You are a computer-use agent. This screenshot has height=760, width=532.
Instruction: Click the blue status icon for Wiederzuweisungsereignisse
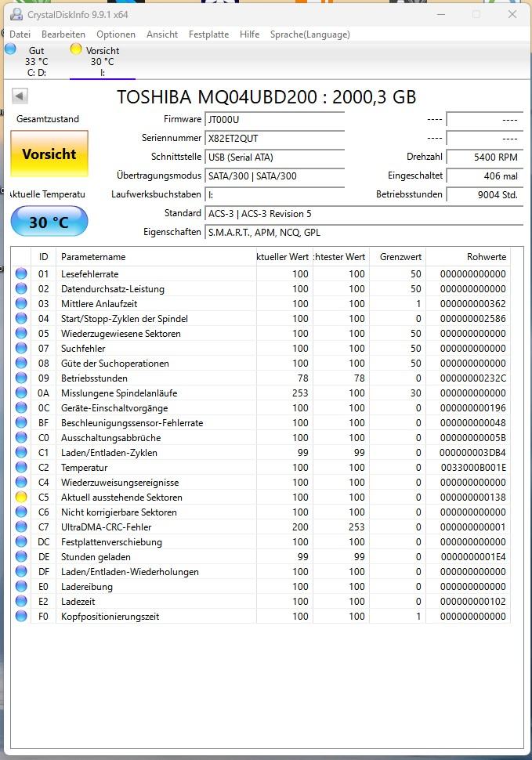[21, 483]
